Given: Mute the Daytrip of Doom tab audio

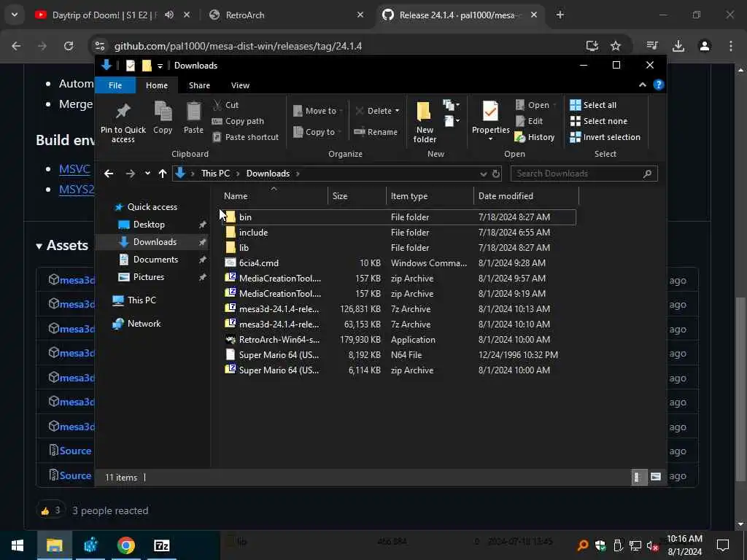Looking at the screenshot, I should click(x=169, y=15).
